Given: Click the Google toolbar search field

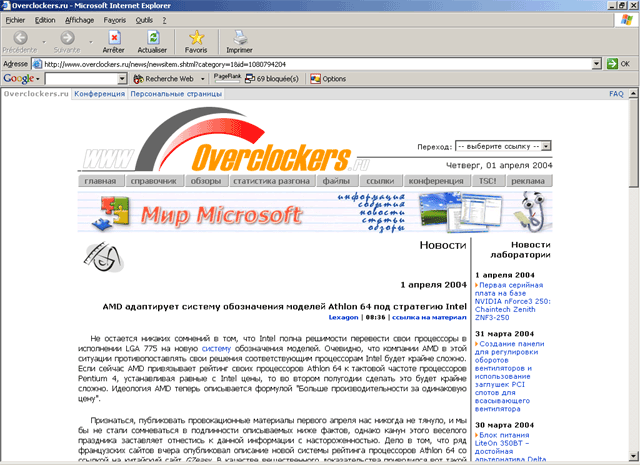Looking at the screenshot, I should pos(82,79).
